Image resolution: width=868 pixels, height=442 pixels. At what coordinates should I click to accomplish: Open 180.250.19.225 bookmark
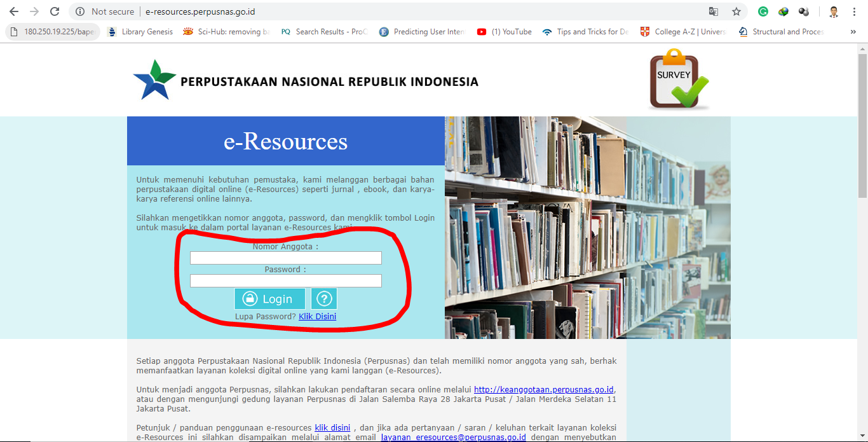(53, 32)
